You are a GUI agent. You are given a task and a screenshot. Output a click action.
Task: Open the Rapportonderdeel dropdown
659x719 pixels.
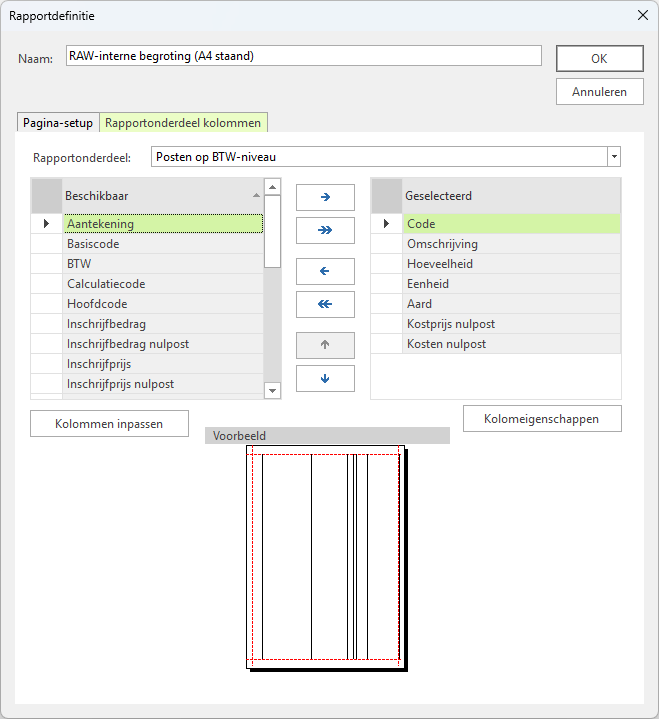coord(613,157)
